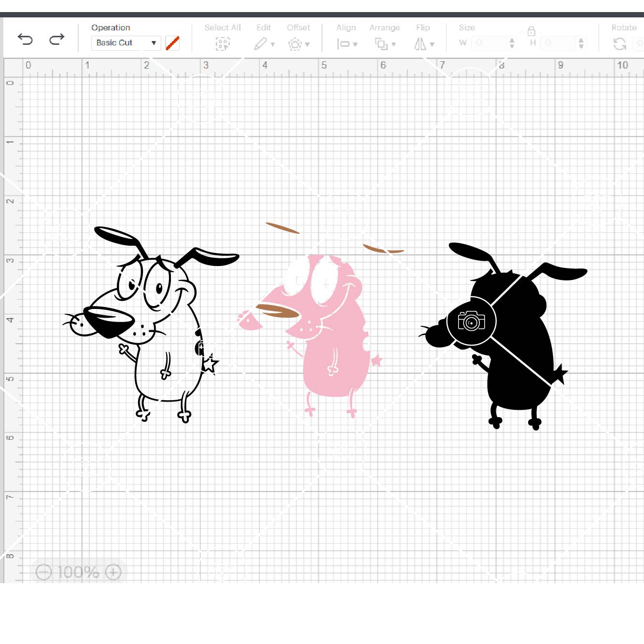Click the Size width input field
This screenshot has height=644, width=644.
tap(490, 43)
